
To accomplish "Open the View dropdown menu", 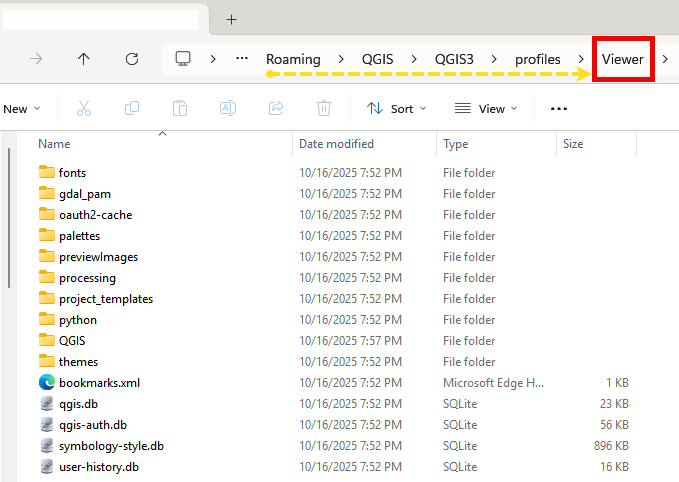I will click(x=486, y=109).
